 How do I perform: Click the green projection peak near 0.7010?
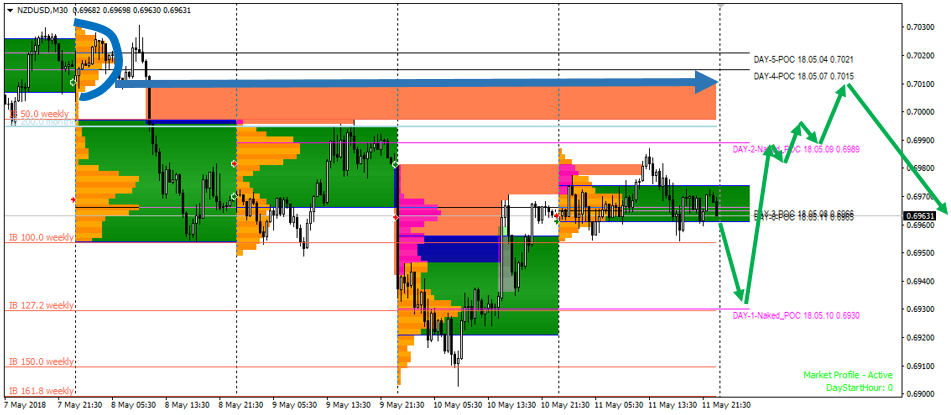coord(847,87)
